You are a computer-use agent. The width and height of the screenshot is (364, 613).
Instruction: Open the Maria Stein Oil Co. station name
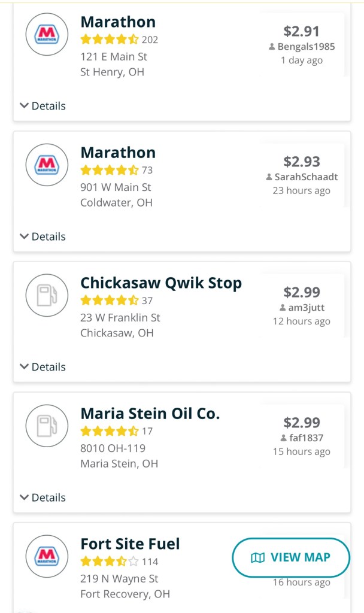(150, 414)
